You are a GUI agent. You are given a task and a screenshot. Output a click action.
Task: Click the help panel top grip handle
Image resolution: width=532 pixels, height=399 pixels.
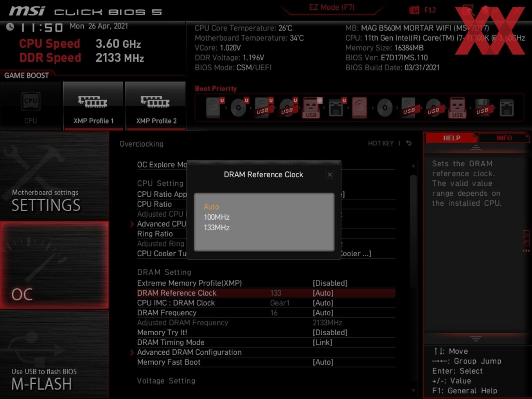click(476, 148)
